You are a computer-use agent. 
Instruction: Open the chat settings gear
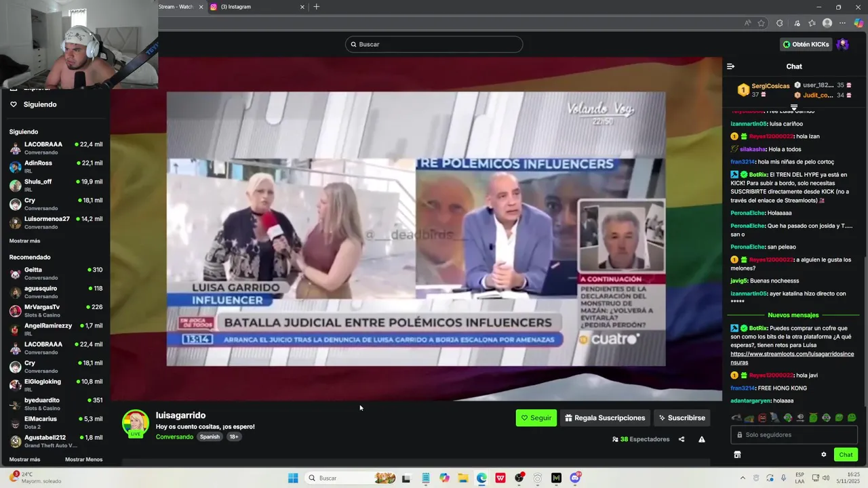(x=824, y=455)
